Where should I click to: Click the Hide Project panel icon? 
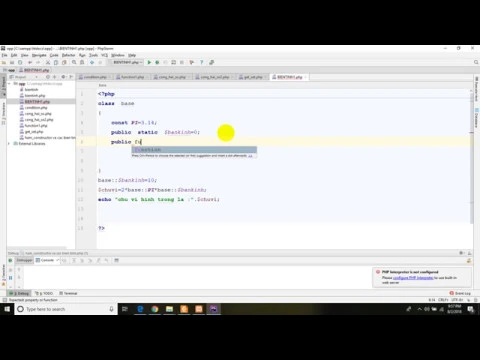(x=71, y=77)
